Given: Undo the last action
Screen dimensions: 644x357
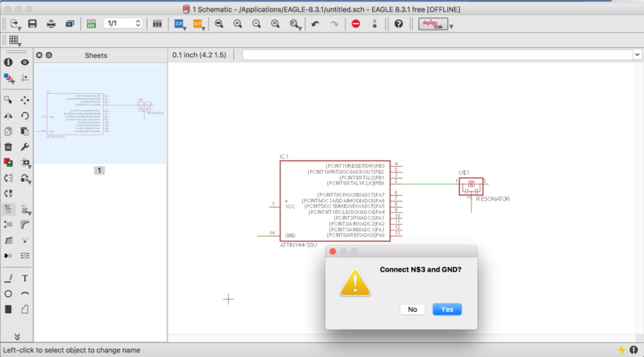Looking at the screenshot, I should tap(316, 24).
